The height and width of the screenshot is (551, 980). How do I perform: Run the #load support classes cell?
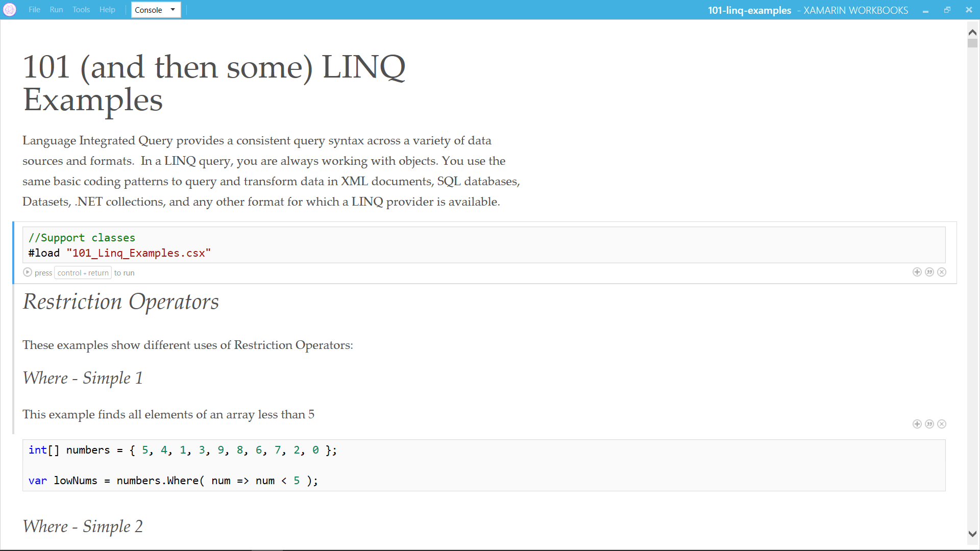click(x=28, y=272)
